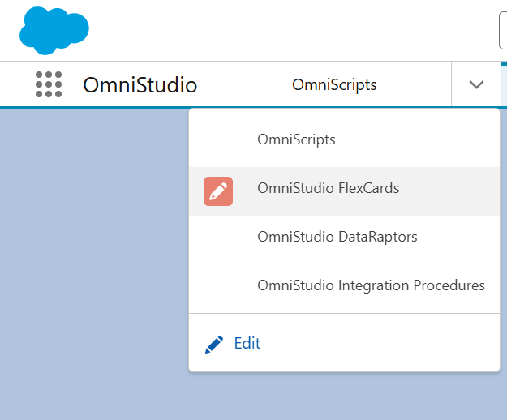Image resolution: width=507 pixels, height=420 pixels.
Task: Click the blue page background area
Action: (89, 259)
